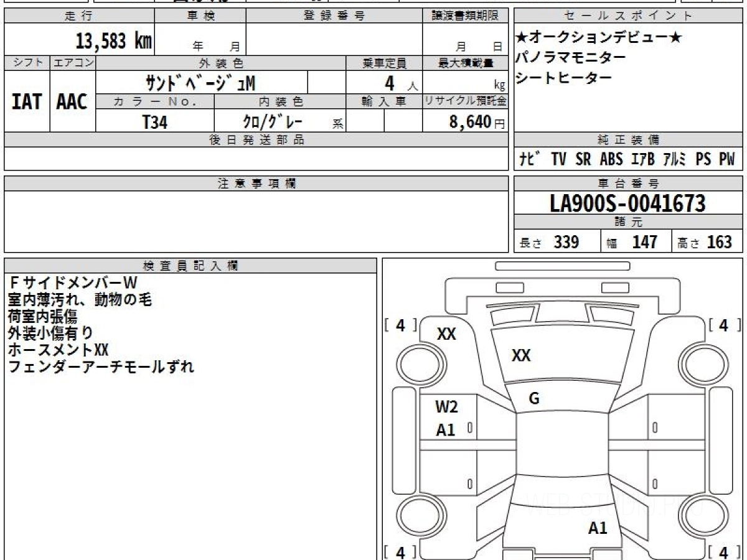Click the 検査員記入欄 header
This screenshot has height=560, width=747.
tap(190, 266)
